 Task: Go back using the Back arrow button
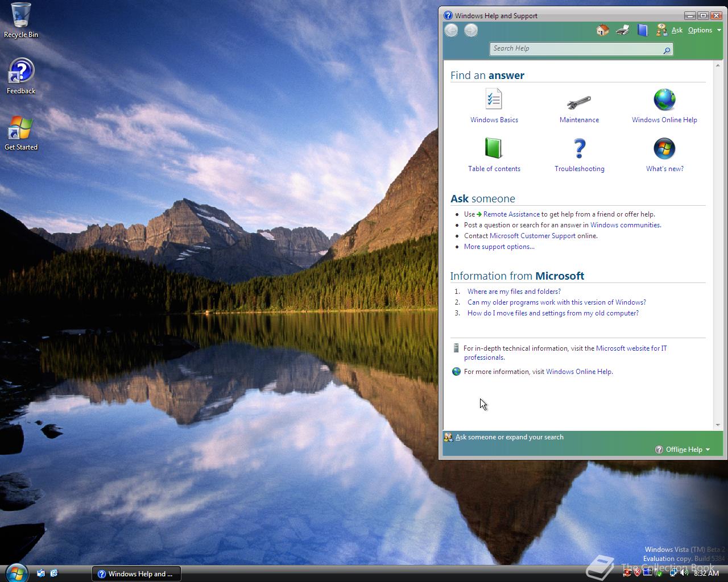pyautogui.click(x=451, y=31)
